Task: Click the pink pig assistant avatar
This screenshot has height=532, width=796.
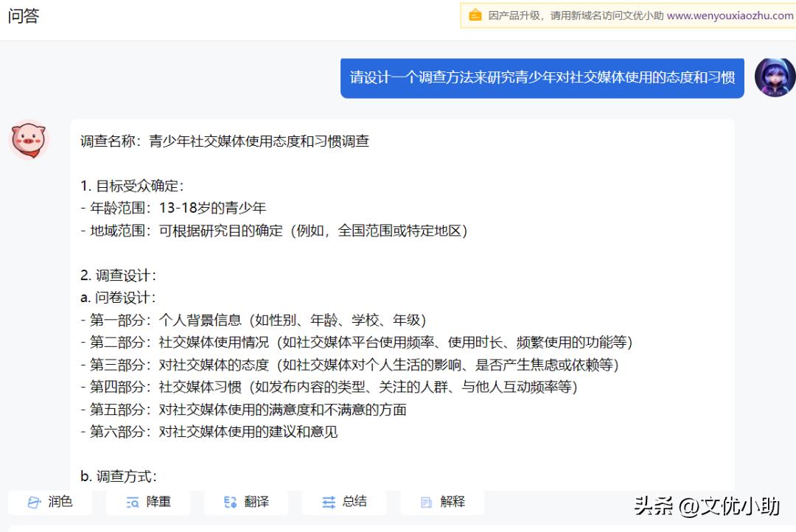Action: tap(28, 140)
